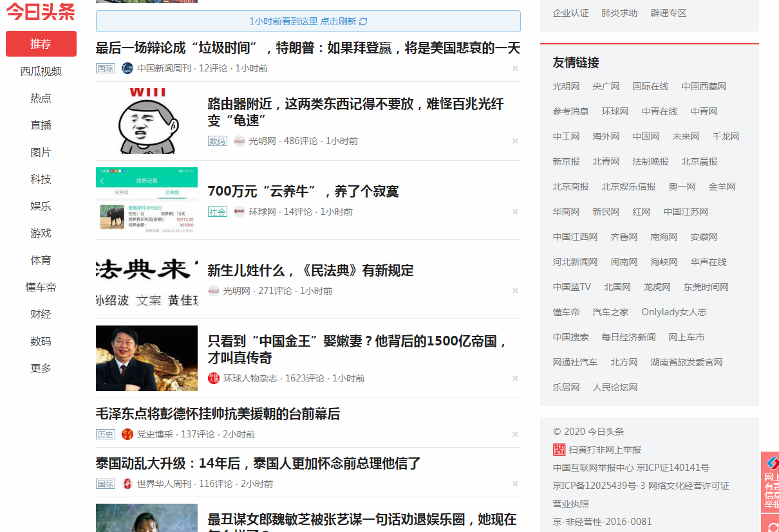The width and height of the screenshot is (779, 532).
Task: Switch to the 科技 channel
Action: (x=41, y=179)
